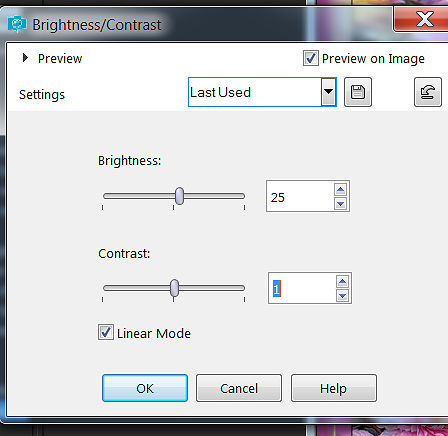Increase Contrast with the up spinner arrow

tap(342, 282)
